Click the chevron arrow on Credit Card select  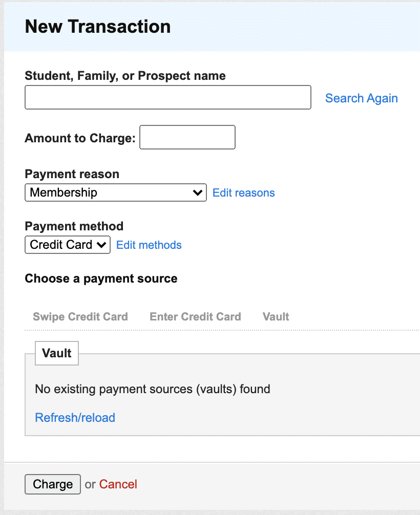tap(101, 245)
